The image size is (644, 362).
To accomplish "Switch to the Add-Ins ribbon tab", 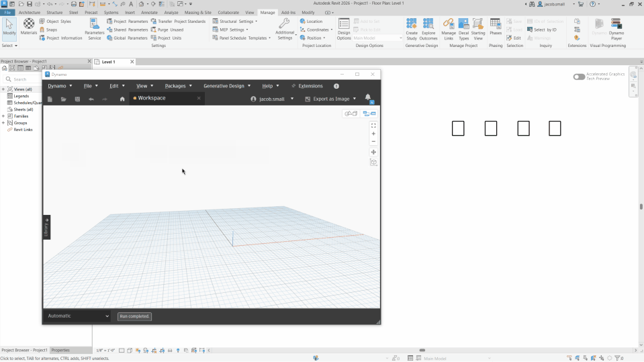I will point(288,12).
